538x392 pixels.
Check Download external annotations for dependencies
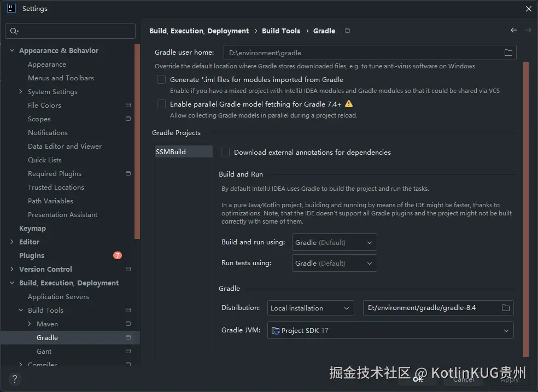point(225,152)
